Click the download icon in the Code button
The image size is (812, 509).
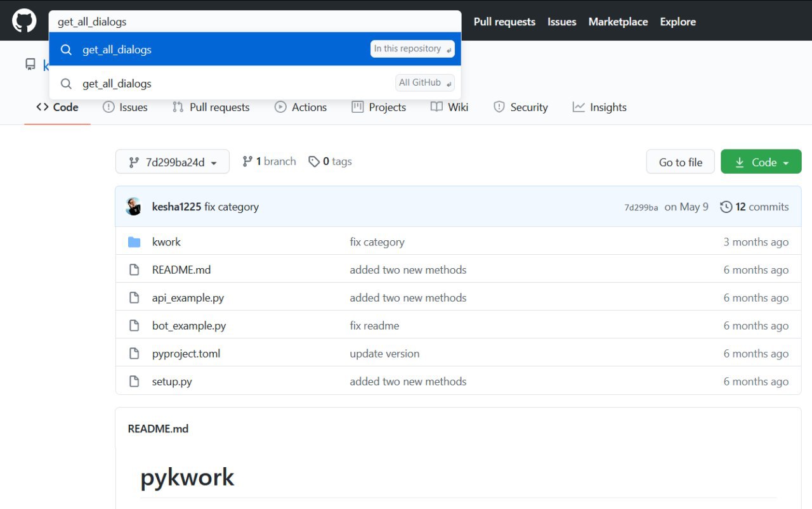coord(740,162)
